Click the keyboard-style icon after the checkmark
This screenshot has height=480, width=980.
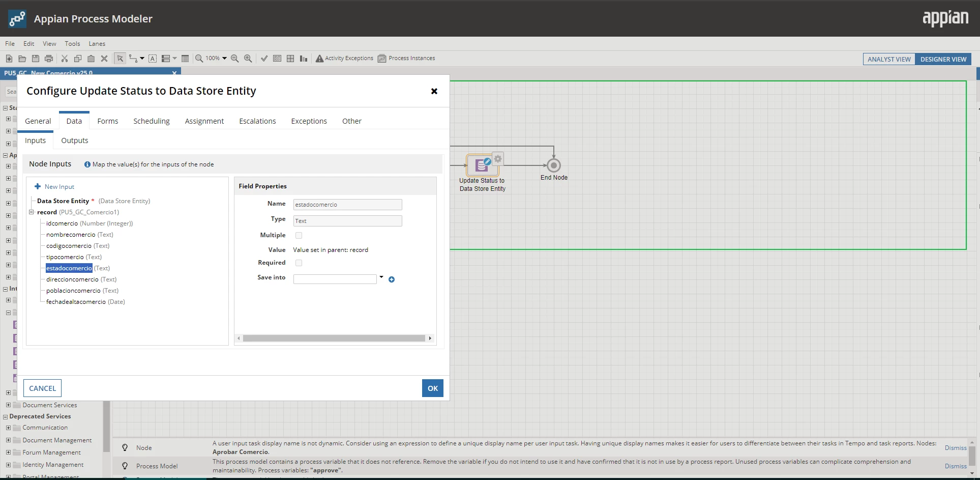pos(277,59)
